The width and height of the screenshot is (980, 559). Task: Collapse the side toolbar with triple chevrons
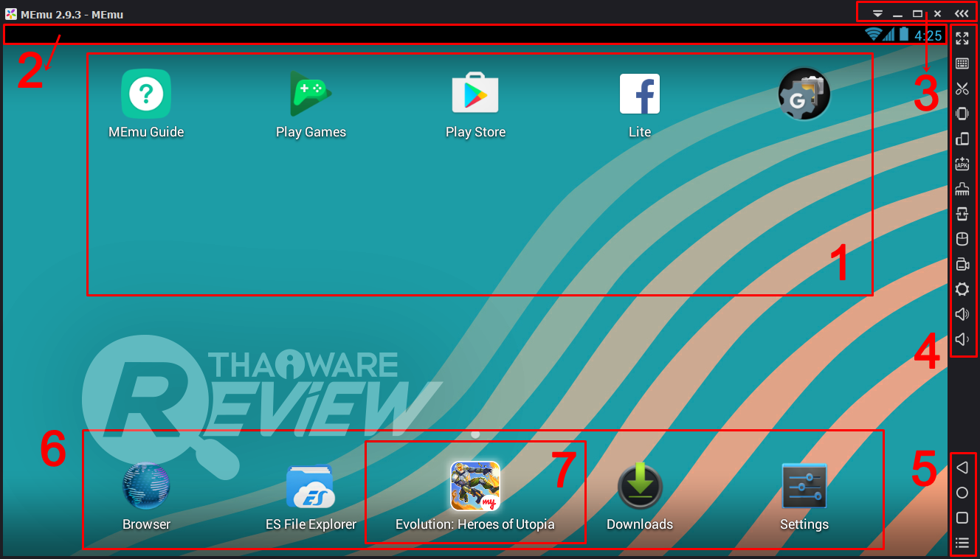(x=962, y=13)
